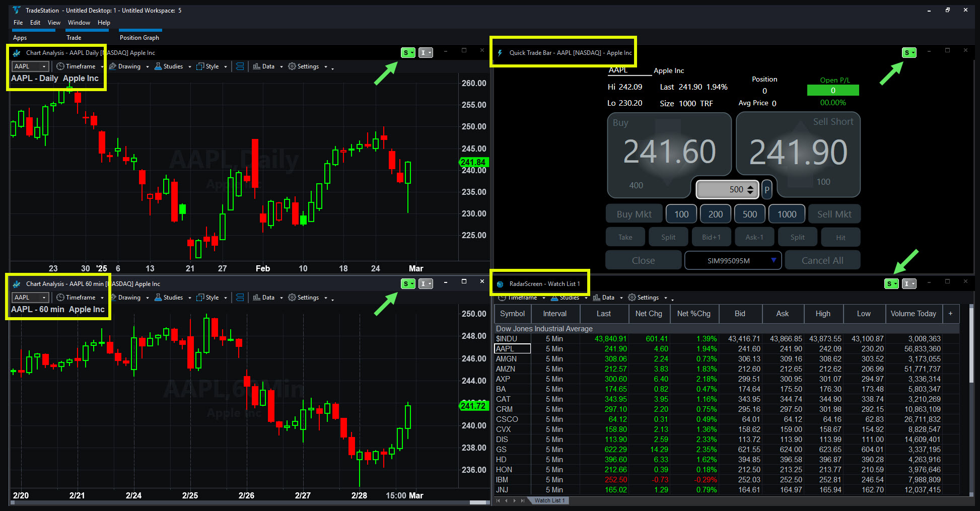Toggle the I interval-link button on the Daily chart
The width and height of the screenshot is (980, 511).
pos(425,52)
